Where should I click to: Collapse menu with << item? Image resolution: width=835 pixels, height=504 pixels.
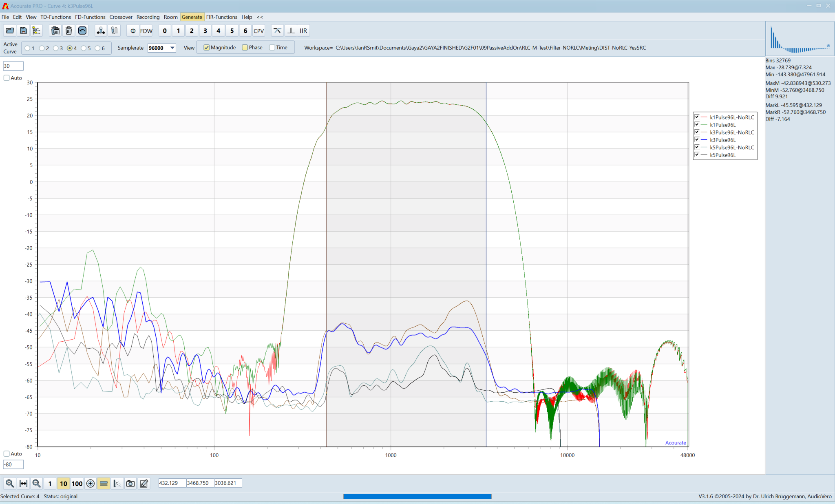tap(260, 17)
